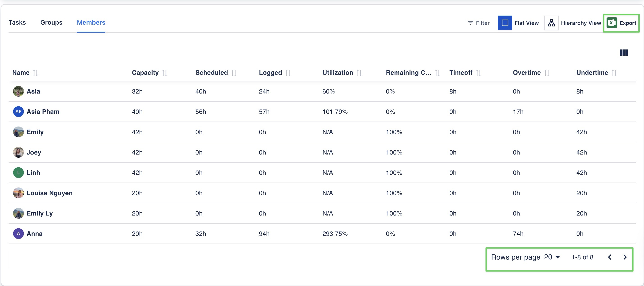The width and height of the screenshot is (644, 286).
Task: Sort by the Utilization column arrows
Action: (x=359, y=73)
